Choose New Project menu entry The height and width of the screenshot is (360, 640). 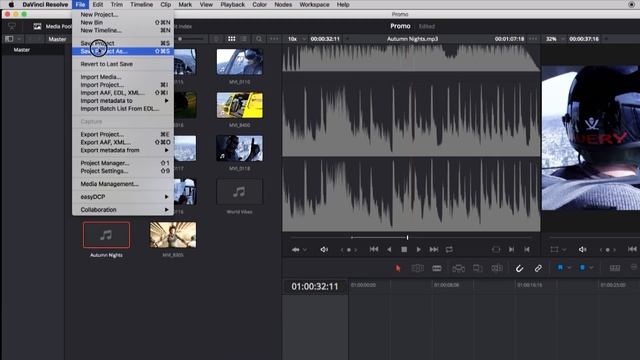click(123, 14)
